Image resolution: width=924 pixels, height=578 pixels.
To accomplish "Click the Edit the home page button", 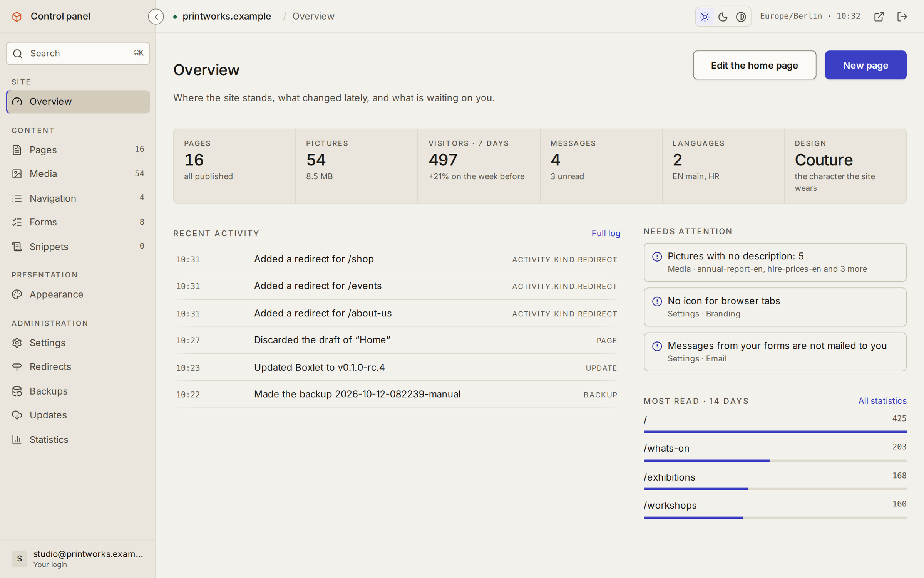I will (754, 65).
